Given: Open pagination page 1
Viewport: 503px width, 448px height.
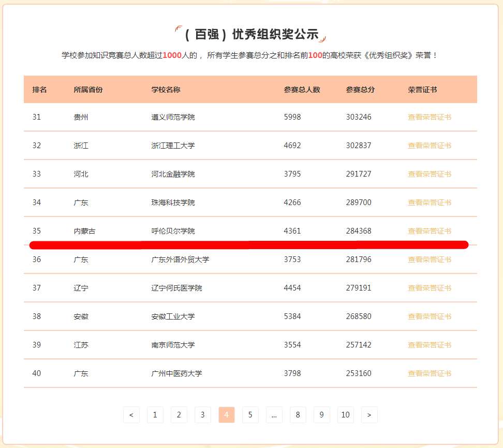Looking at the screenshot, I should (x=155, y=415).
